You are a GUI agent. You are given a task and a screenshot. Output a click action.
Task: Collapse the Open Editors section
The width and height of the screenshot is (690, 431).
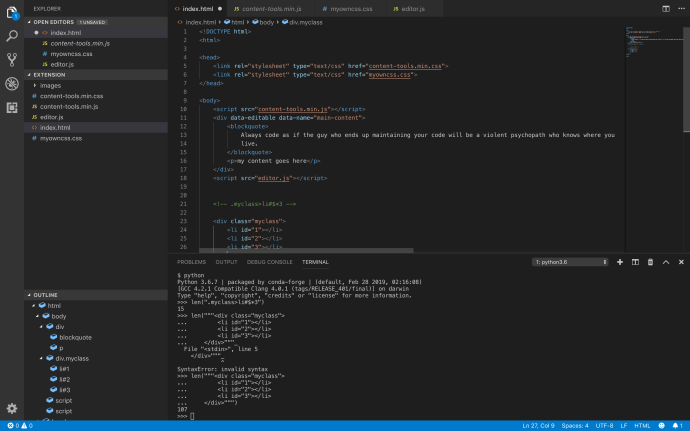[x=29, y=22]
